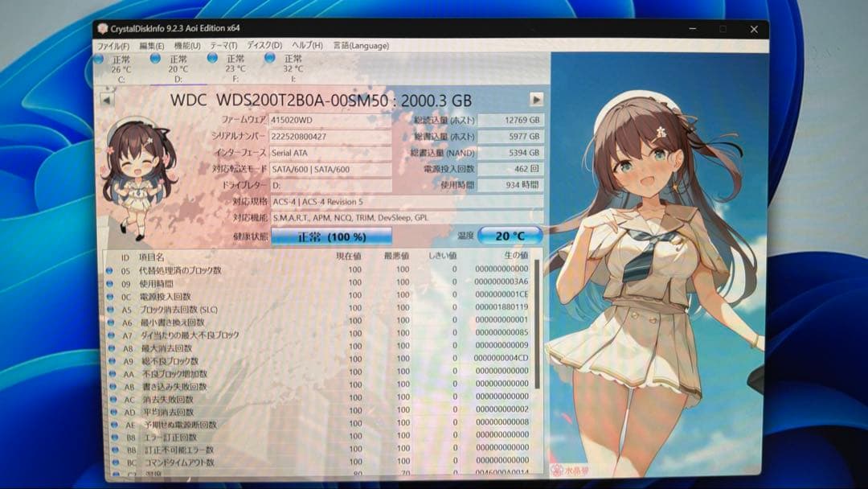Go to previous disk with left arrow
Image resolution: width=868 pixels, height=489 pixels.
coord(106,101)
